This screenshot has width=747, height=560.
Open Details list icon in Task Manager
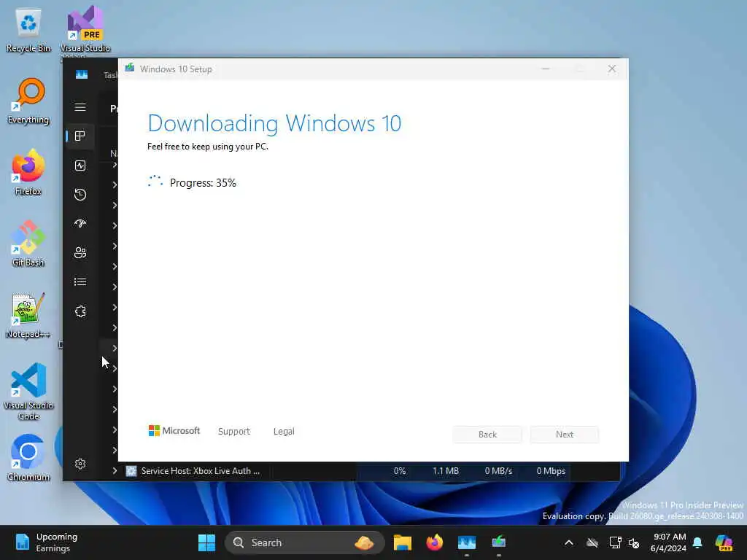pos(80,282)
